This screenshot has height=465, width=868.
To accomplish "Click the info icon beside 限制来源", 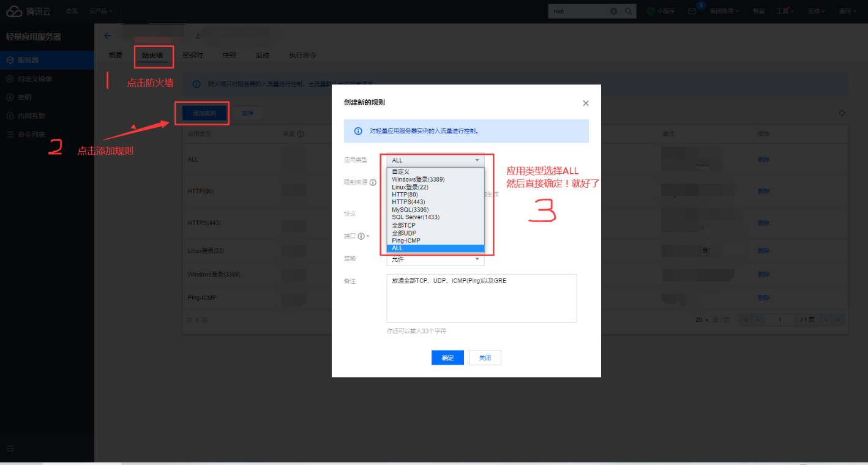I will click(x=373, y=182).
